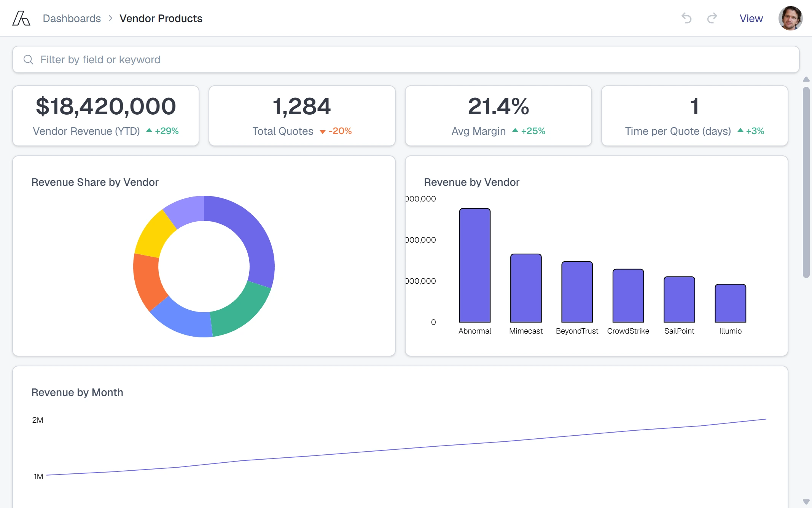
Task: Click the scrollbar up arrow
Action: [806, 79]
